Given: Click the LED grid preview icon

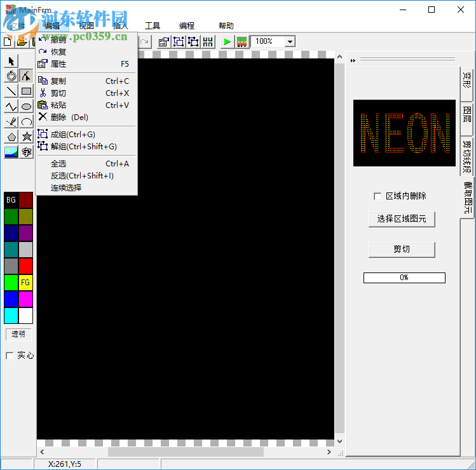Looking at the screenshot, I should [x=241, y=41].
